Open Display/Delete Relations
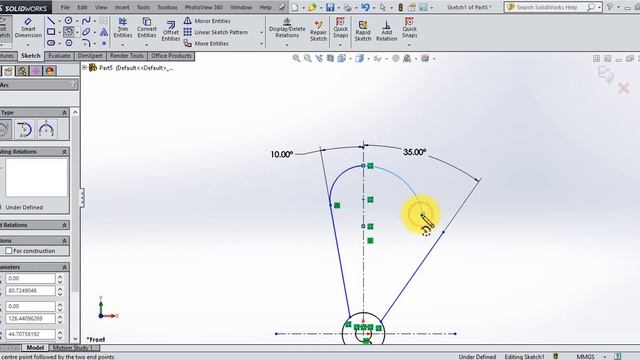 point(287,28)
